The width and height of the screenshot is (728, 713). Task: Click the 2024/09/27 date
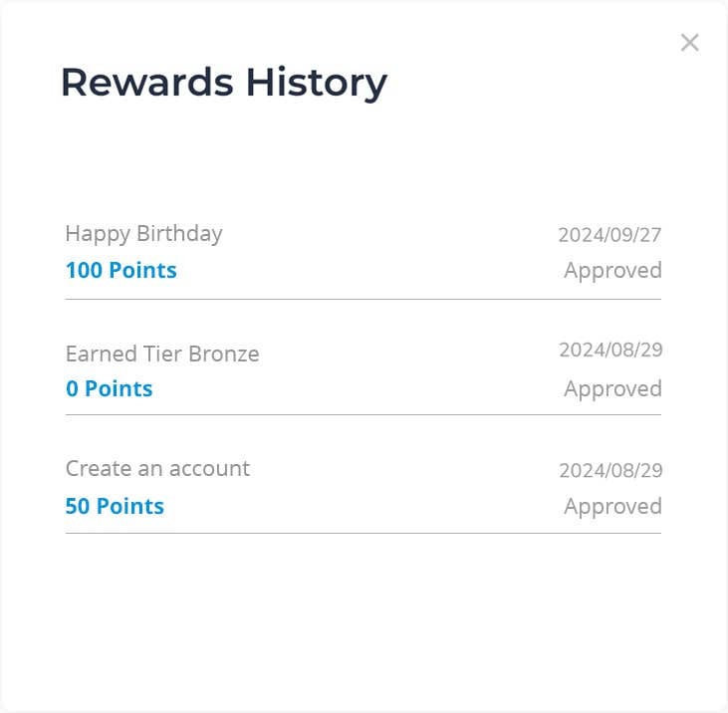point(609,234)
